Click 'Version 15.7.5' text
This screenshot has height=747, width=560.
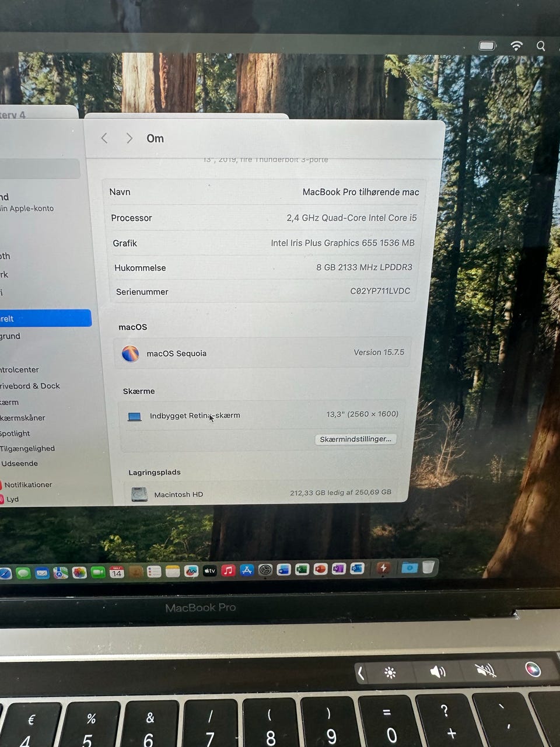(x=379, y=352)
